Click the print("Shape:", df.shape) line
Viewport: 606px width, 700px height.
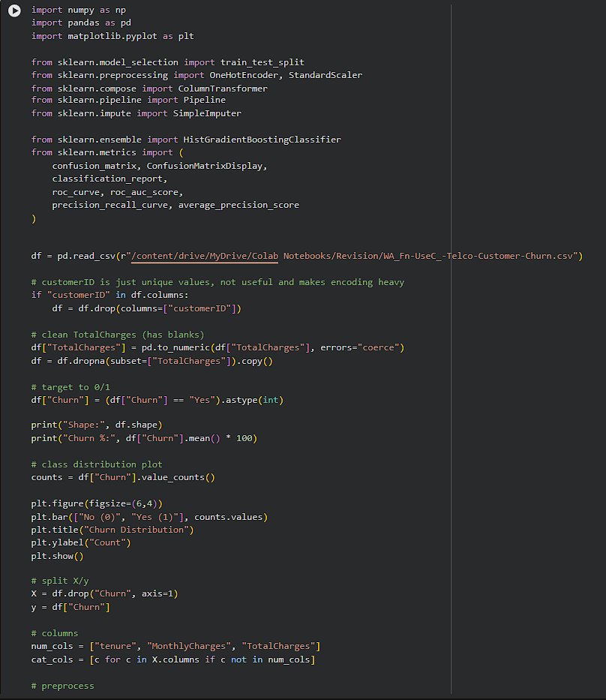(x=97, y=425)
